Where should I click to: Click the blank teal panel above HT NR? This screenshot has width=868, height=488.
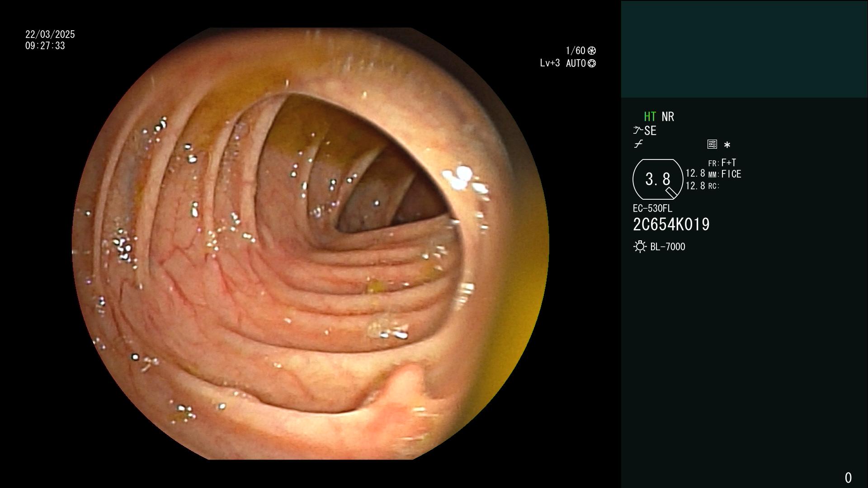click(x=744, y=49)
